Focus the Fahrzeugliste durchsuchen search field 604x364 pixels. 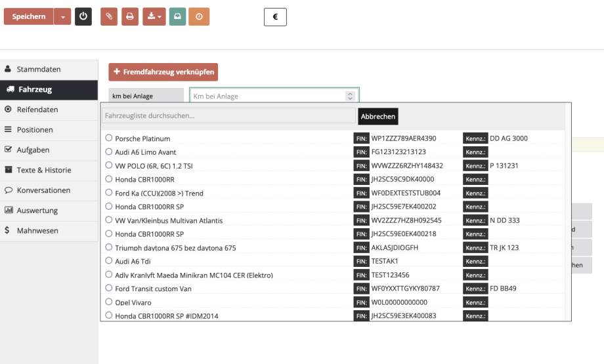coord(228,116)
